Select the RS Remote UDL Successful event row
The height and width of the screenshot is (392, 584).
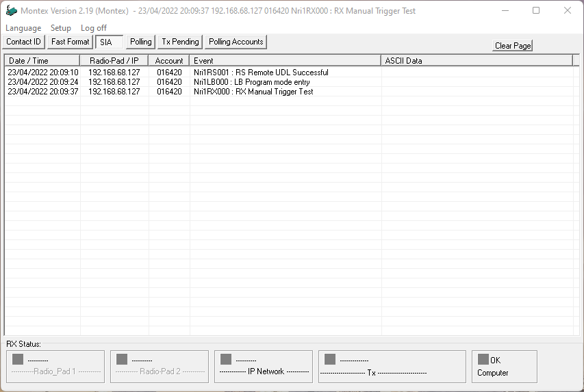(261, 73)
